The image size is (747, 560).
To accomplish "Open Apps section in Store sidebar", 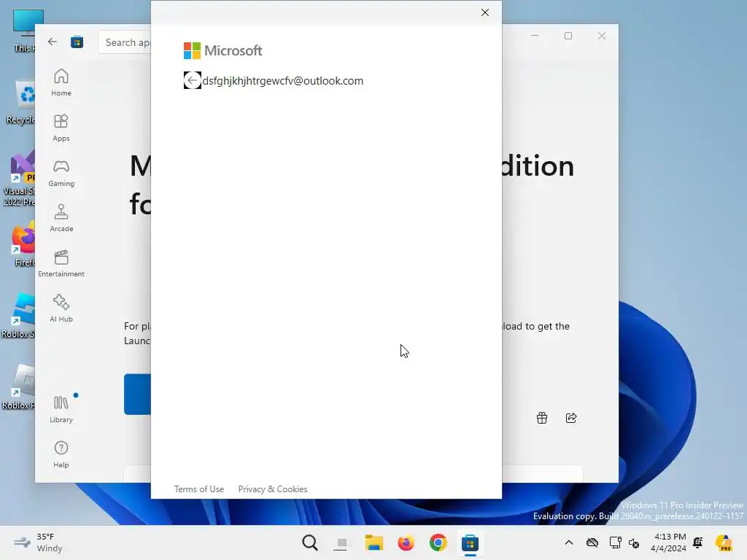I will 61,128.
